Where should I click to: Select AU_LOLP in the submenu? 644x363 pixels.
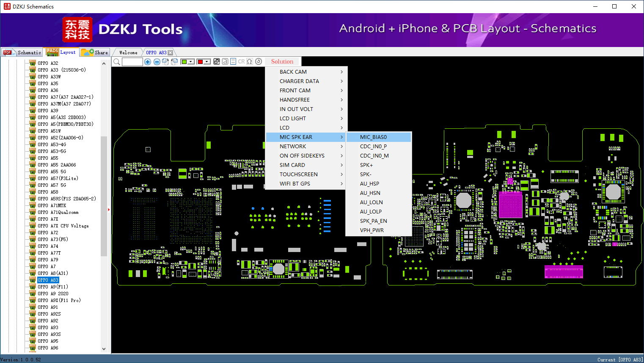pyautogui.click(x=379, y=212)
